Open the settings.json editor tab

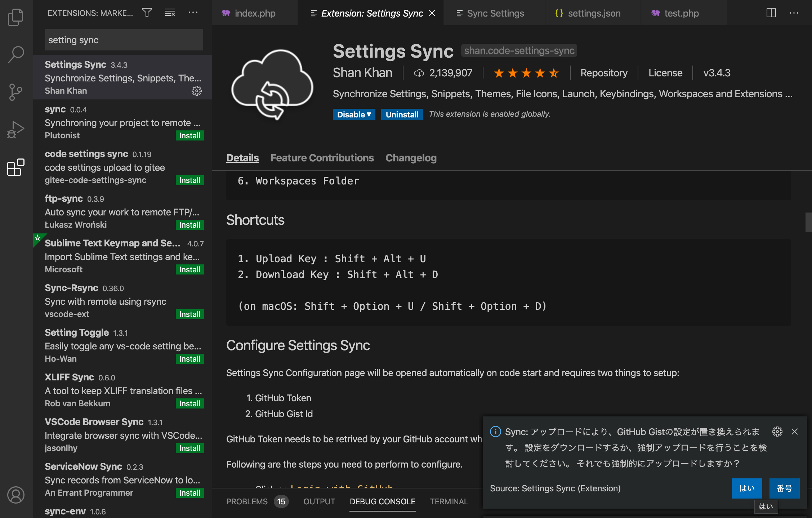point(594,13)
